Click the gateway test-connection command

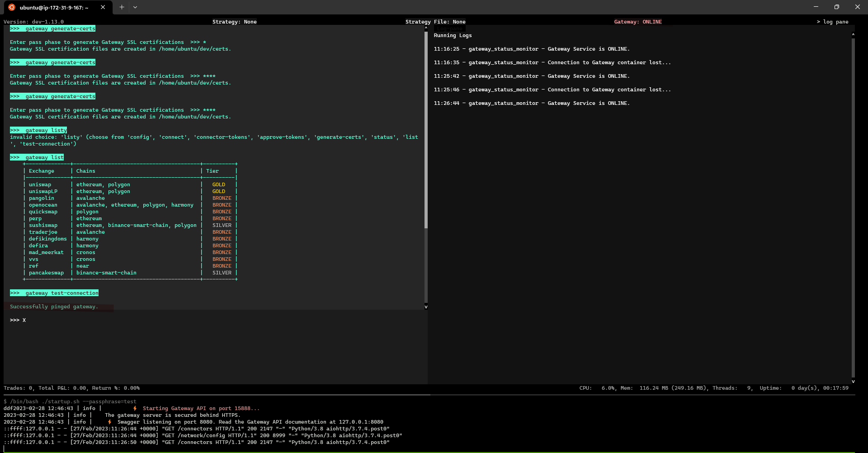point(54,293)
